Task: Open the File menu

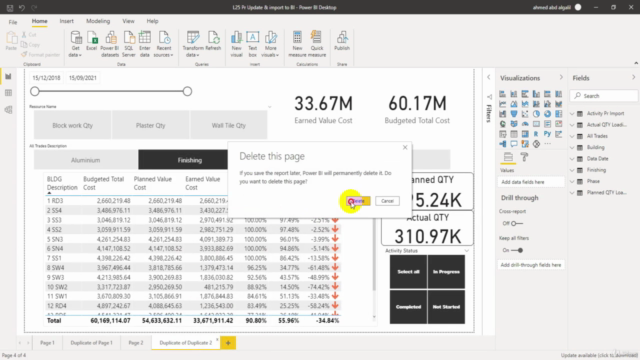Action: click(x=13, y=22)
